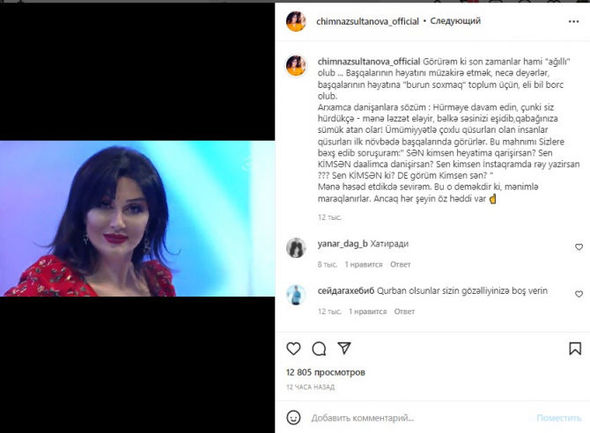Reply to yanar_dag_b with Ответ
Screen dimensions: 590x433
click(x=400, y=264)
